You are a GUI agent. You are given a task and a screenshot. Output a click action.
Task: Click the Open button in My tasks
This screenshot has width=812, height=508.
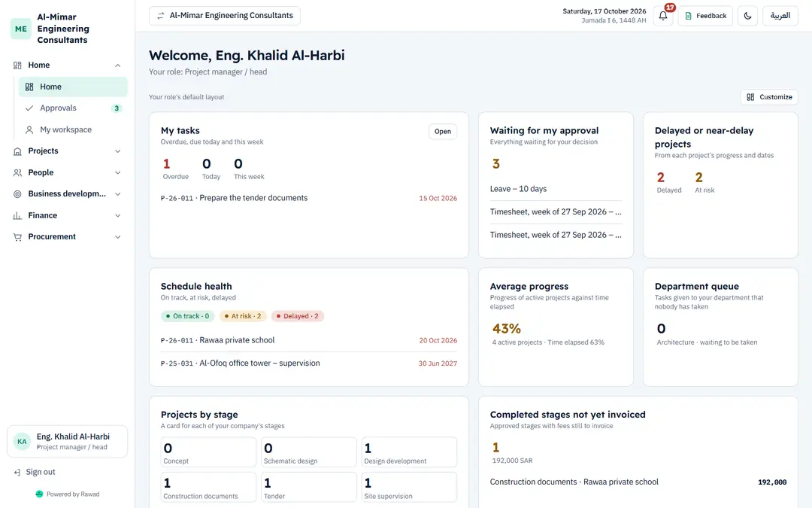[x=443, y=131]
